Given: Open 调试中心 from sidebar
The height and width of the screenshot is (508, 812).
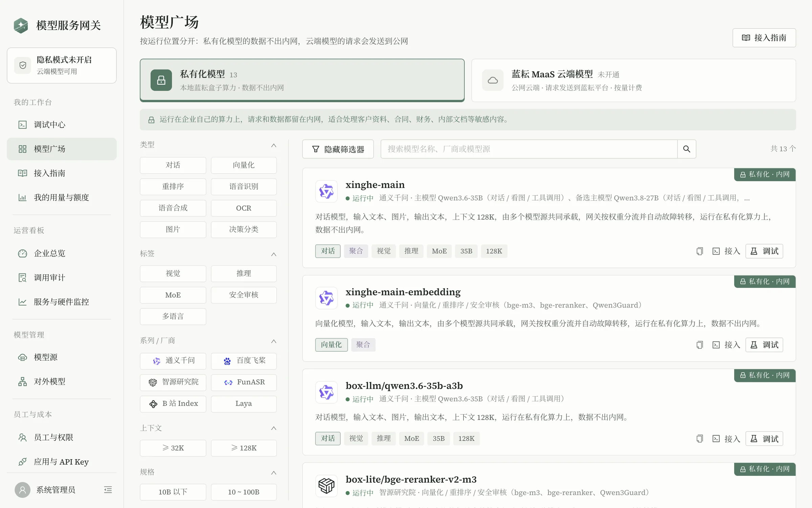Looking at the screenshot, I should (x=62, y=125).
